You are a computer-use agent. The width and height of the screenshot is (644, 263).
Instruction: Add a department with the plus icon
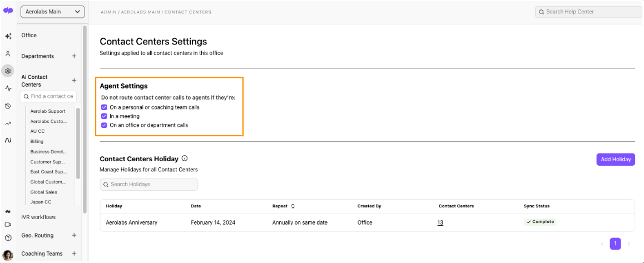(x=74, y=56)
